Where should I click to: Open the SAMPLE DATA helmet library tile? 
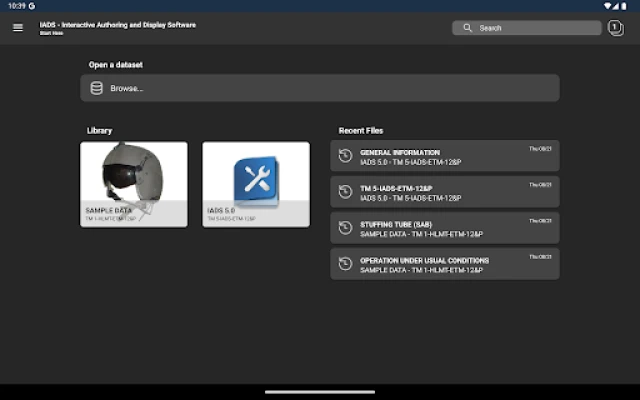133,184
